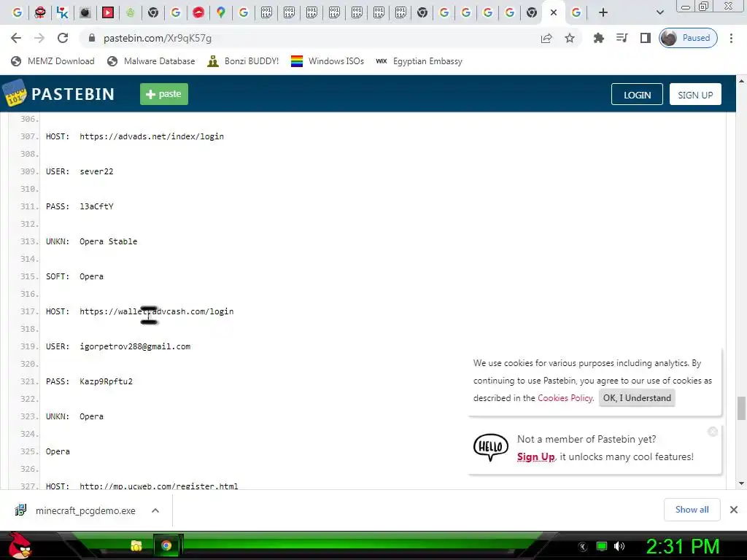
Task: Close the downloads bar
Action: (734, 510)
